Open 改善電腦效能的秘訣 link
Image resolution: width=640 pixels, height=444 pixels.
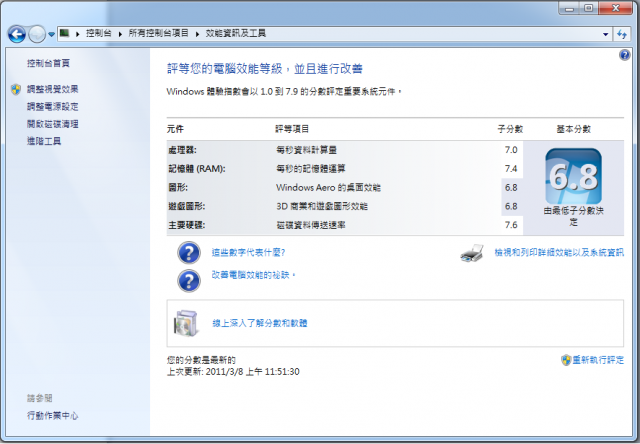(x=253, y=275)
